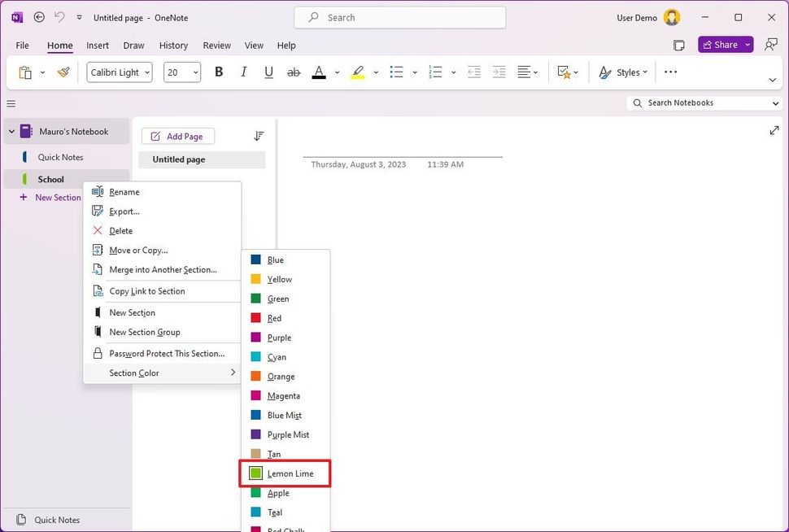Click the increase indent icon
Image resolution: width=789 pixels, height=532 pixels.
click(499, 72)
